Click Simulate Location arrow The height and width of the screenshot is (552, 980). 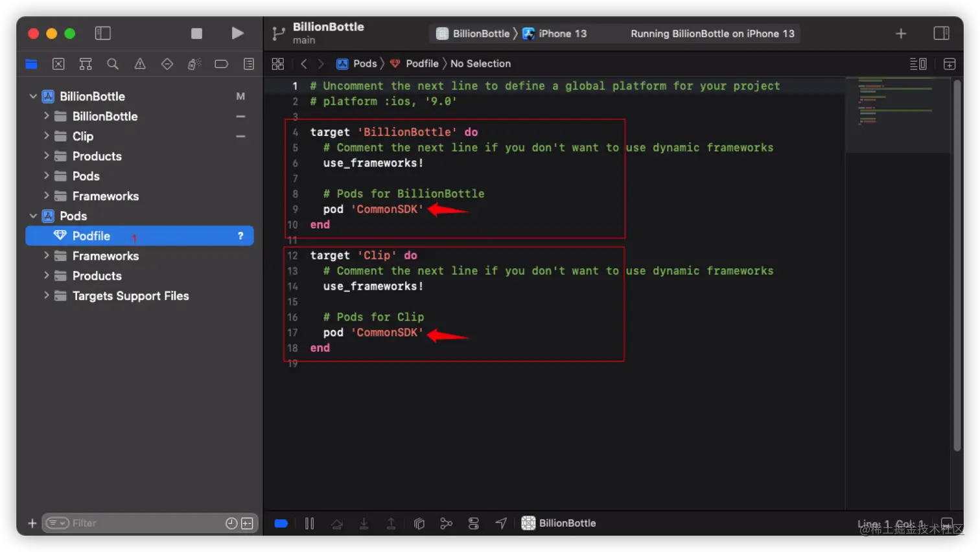(501, 523)
